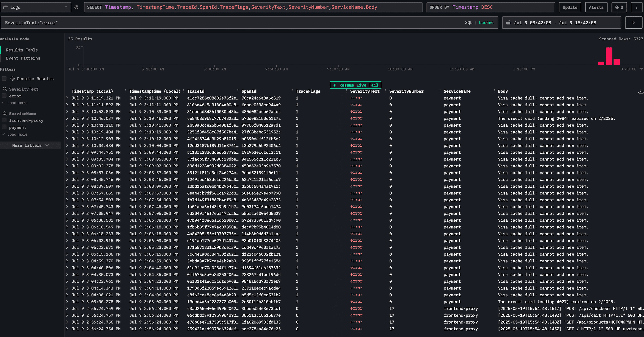The width and height of the screenshot is (644, 337).
Task: Click the calendar icon in the date range picker
Action: coord(508,22)
